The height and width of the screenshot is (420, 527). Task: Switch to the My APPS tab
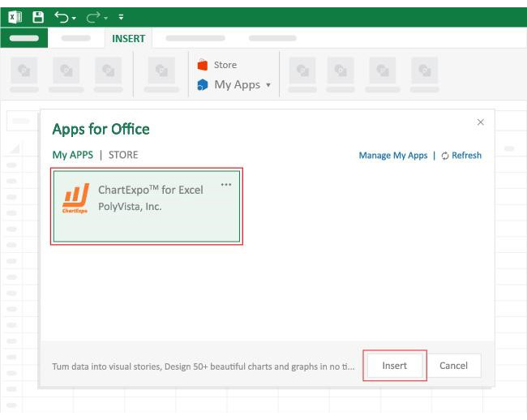pos(73,155)
